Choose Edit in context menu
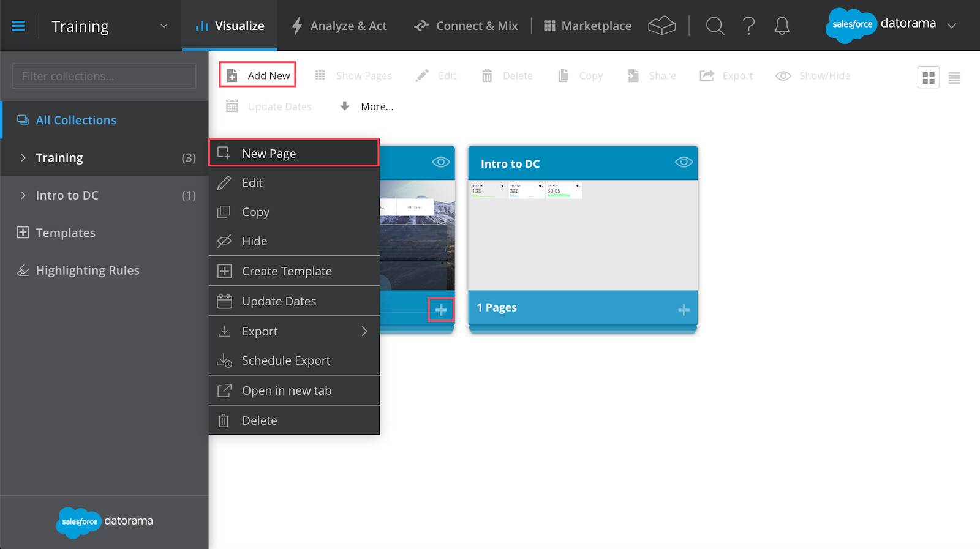The width and height of the screenshot is (980, 549). (294, 182)
